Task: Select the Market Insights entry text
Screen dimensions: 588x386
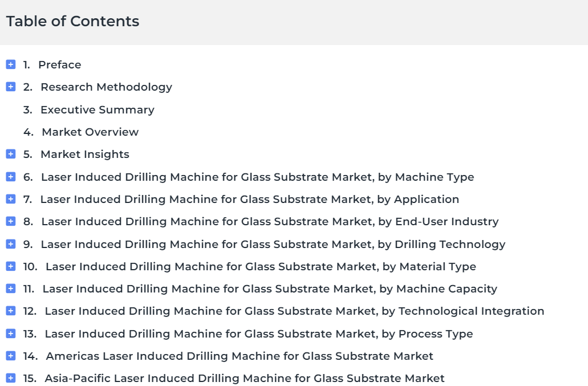Action: (85, 155)
